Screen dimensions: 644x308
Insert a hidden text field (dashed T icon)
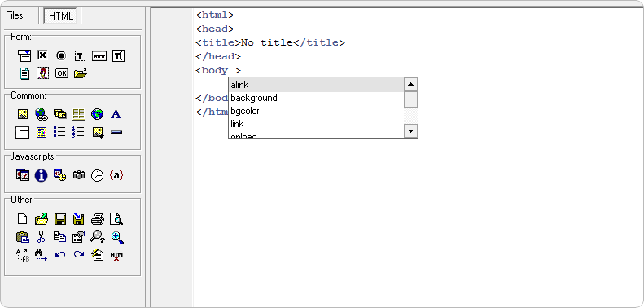[x=80, y=56]
